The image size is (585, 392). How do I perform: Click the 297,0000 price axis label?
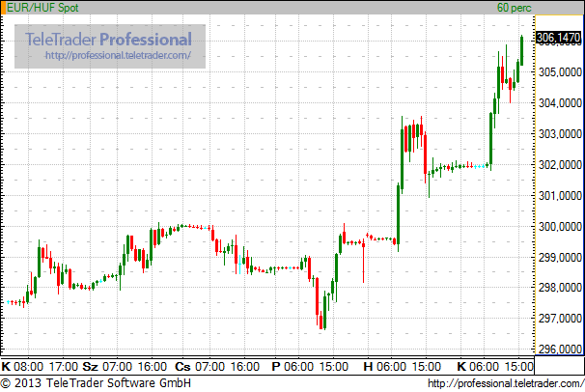(x=560, y=319)
